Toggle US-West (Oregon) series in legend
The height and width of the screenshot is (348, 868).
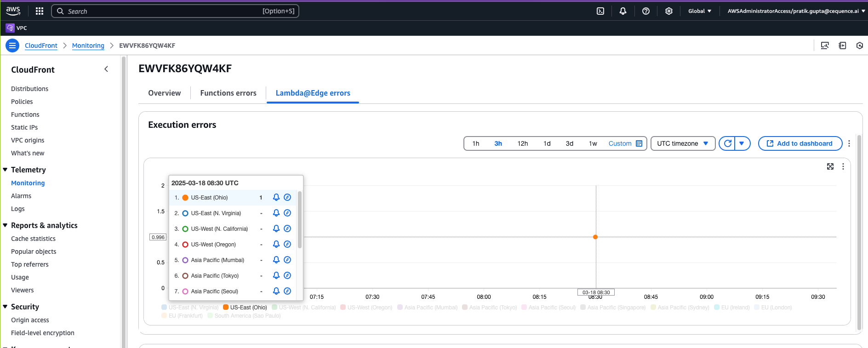(x=366, y=308)
